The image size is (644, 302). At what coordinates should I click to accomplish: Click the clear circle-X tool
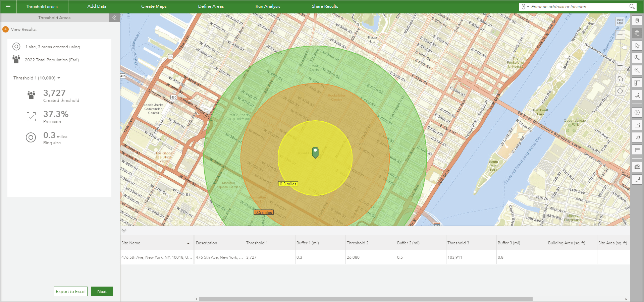click(x=637, y=112)
